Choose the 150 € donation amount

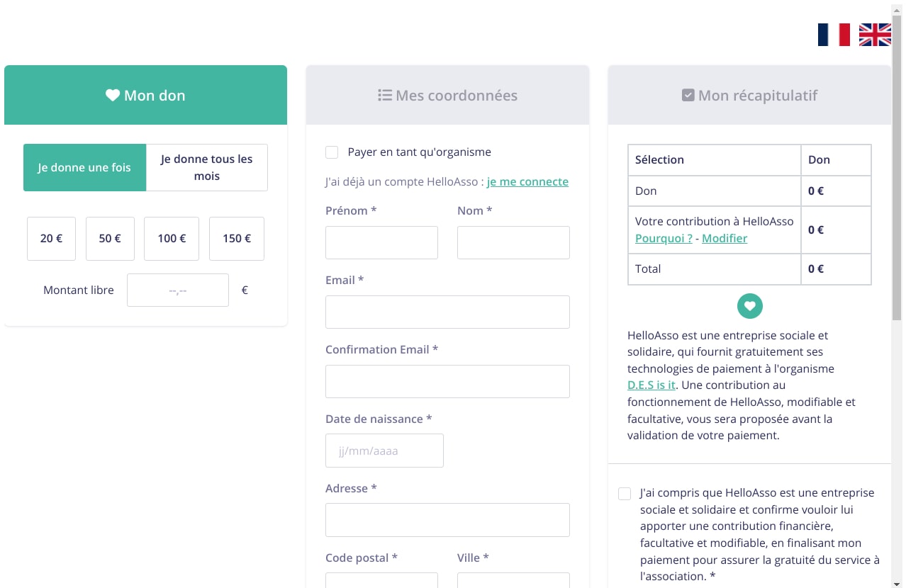(x=237, y=239)
